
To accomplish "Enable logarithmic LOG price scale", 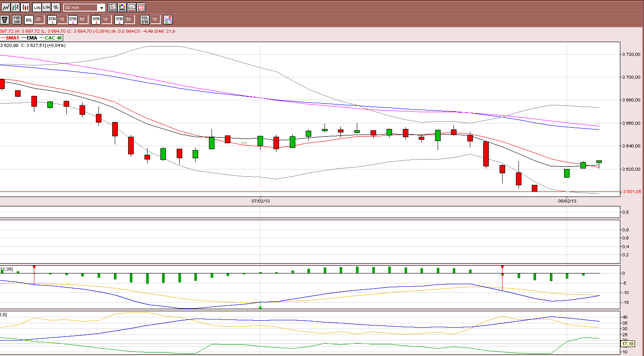I will [x=37, y=7].
